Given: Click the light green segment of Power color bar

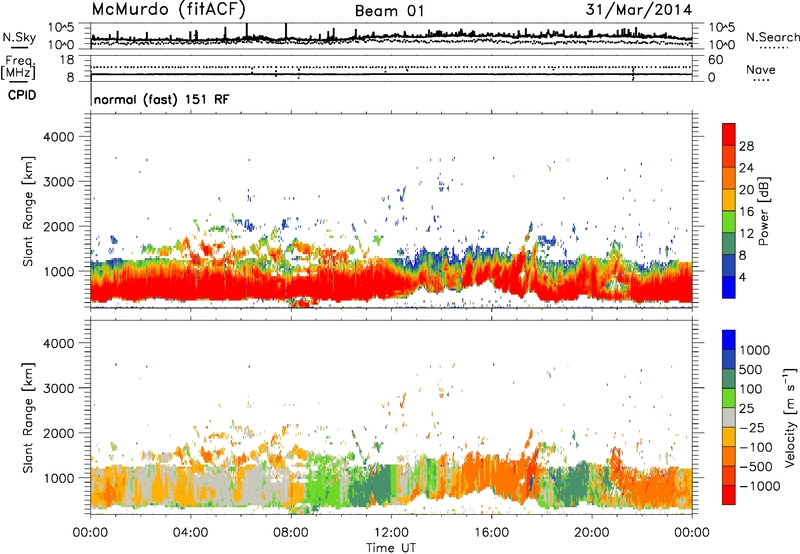Looking at the screenshot, I should 729,222.
